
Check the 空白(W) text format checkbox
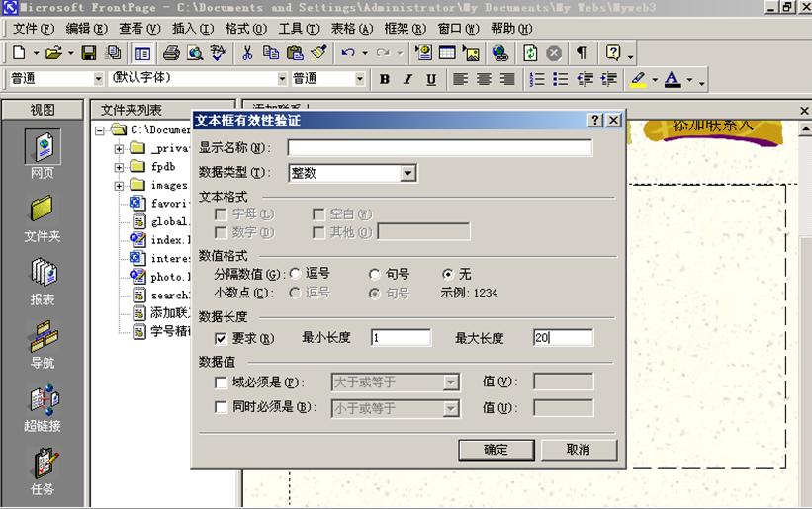319,214
